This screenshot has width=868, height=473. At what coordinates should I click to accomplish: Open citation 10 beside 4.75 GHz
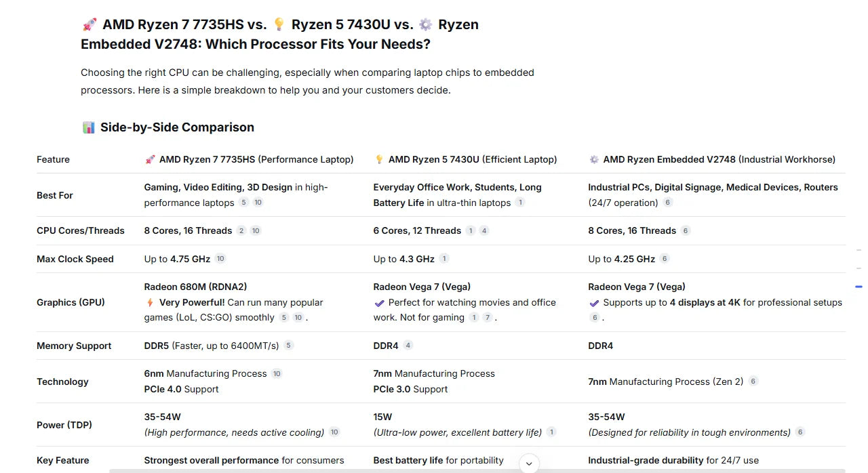tap(220, 258)
